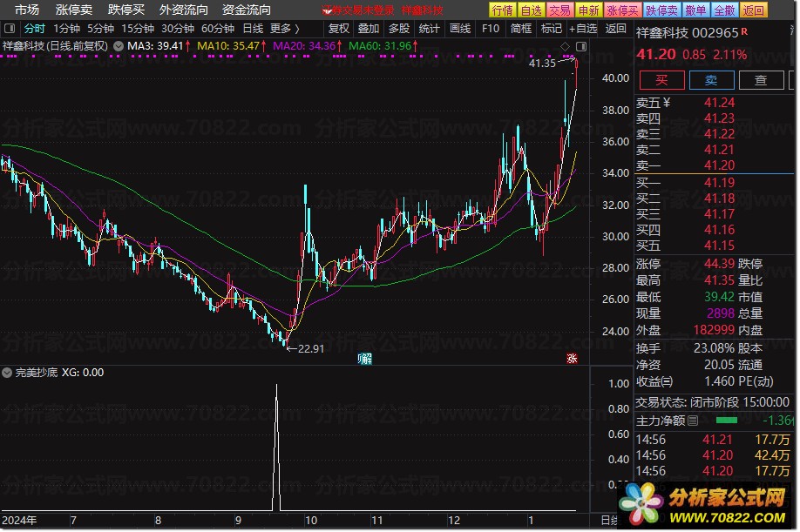Click the 换手 value 23.08%
This screenshot has width=800, height=532.
pos(714,348)
